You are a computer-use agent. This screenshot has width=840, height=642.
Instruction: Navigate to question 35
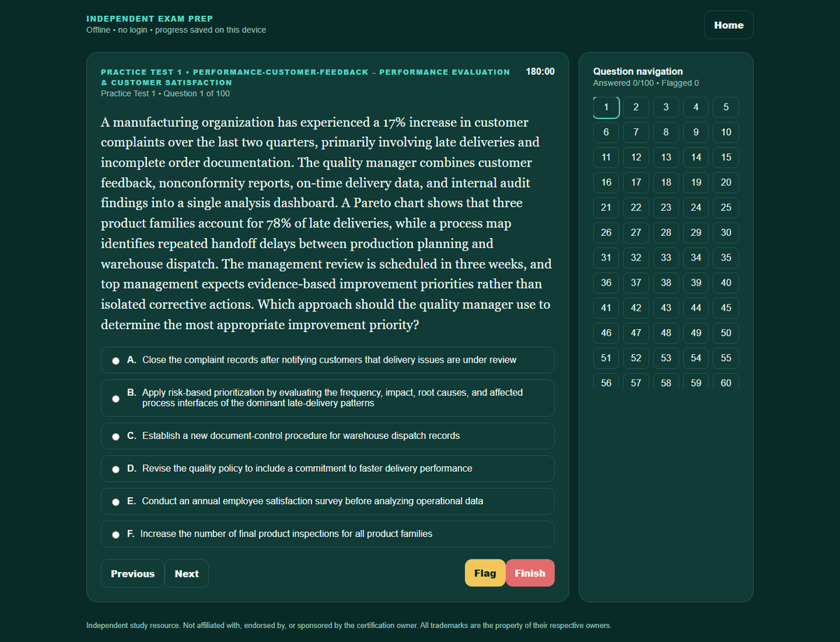click(726, 258)
